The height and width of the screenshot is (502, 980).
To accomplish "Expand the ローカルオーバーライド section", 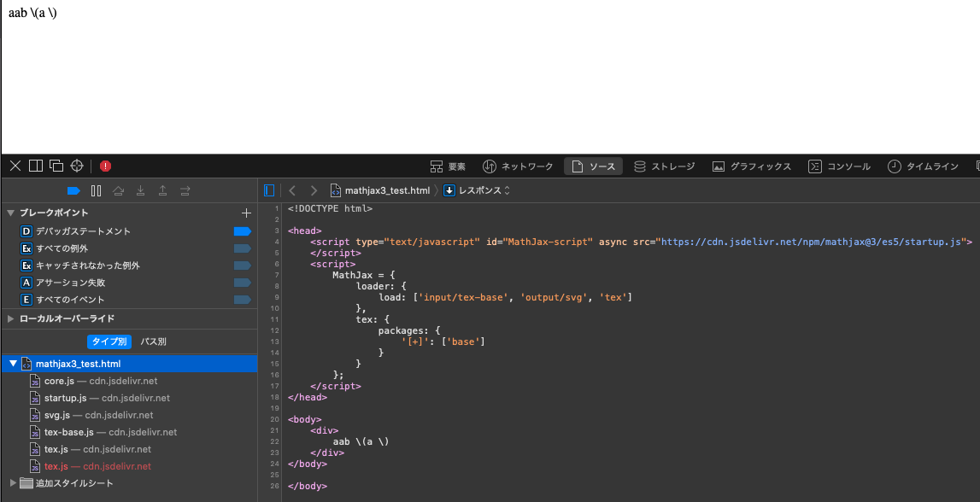I will [10, 318].
